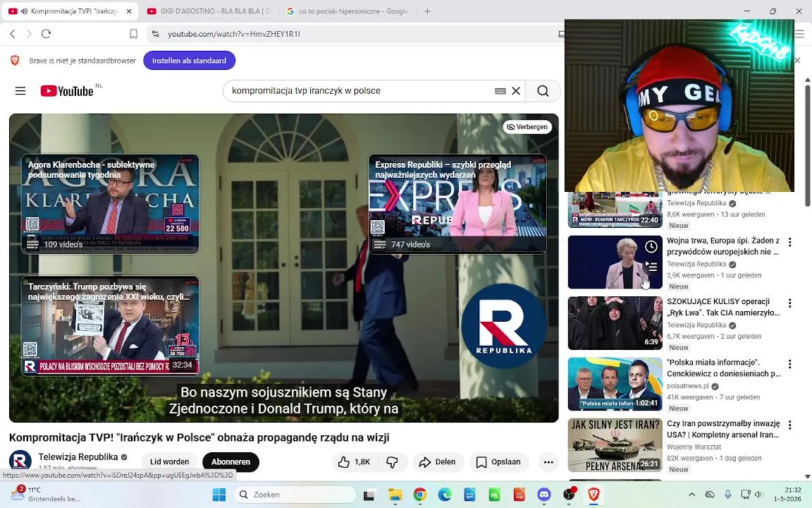The image size is (812, 508).
Task: Hide end screen cards with Verbergen
Action: (x=527, y=127)
